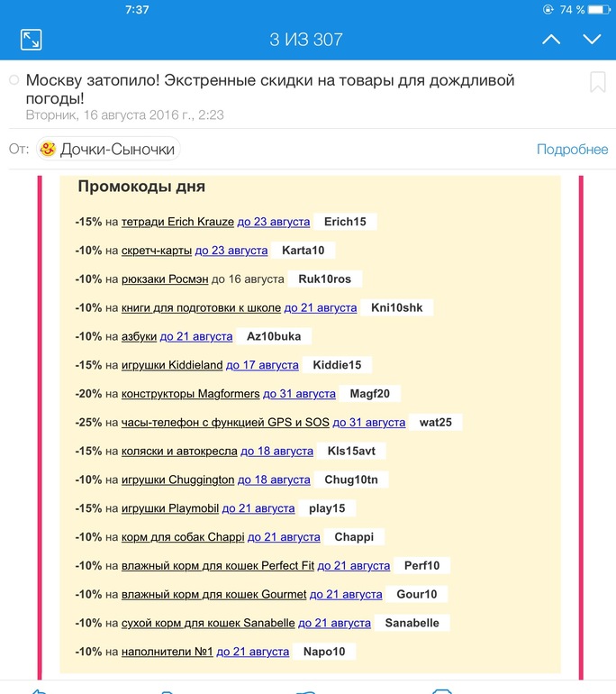Screen dimensions: 616x694
Task: Tap the Дочки-Сыночки sender avatar icon
Action: coord(48,150)
